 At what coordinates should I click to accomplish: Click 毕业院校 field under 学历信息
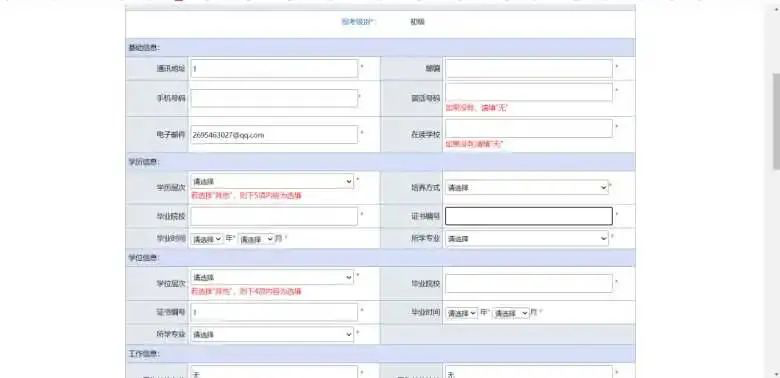coord(274,216)
